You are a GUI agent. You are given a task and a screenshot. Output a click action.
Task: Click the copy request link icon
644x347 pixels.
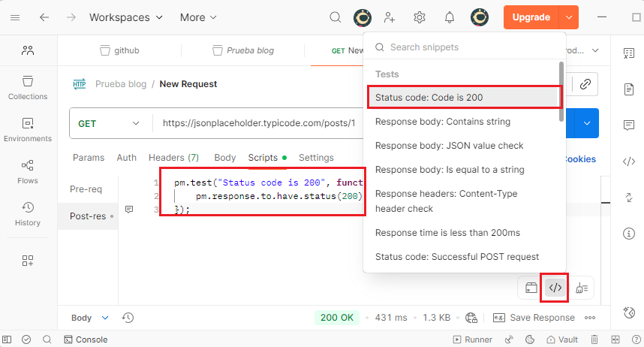click(585, 84)
